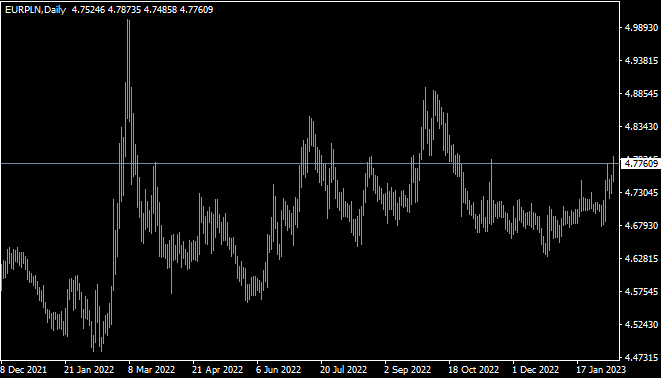Image resolution: width=661 pixels, height=378 pixels.
Task: Click the EURPLN,Daily chart title text
Action: coord(35,10)
